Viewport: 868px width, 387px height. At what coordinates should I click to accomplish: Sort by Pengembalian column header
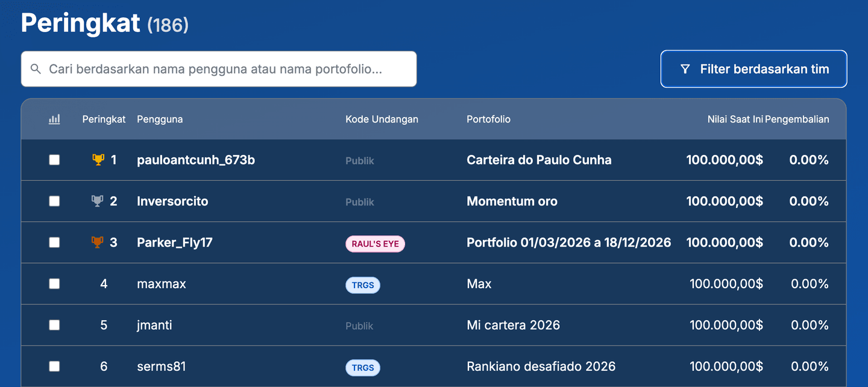[x=797, y=119]
